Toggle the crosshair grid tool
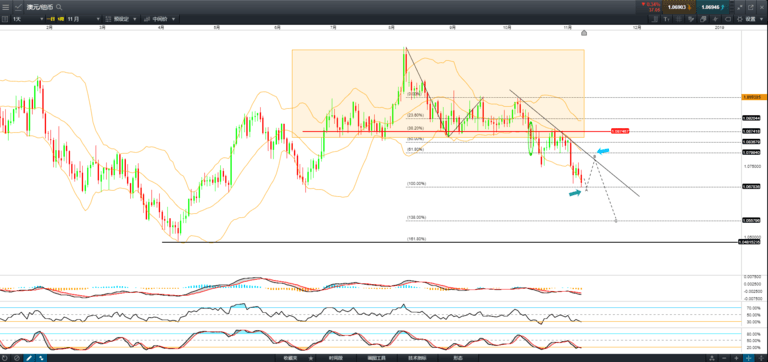 point(679,19)
